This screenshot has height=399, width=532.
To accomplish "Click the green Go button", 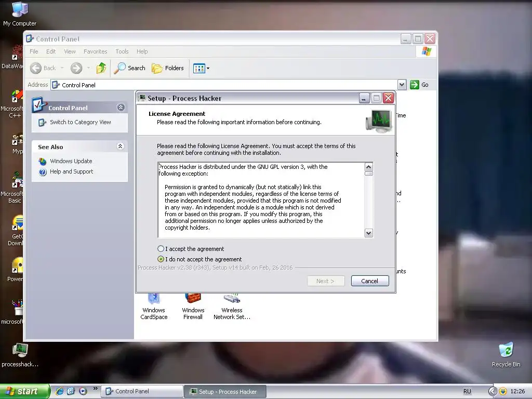I will [419, 85].
